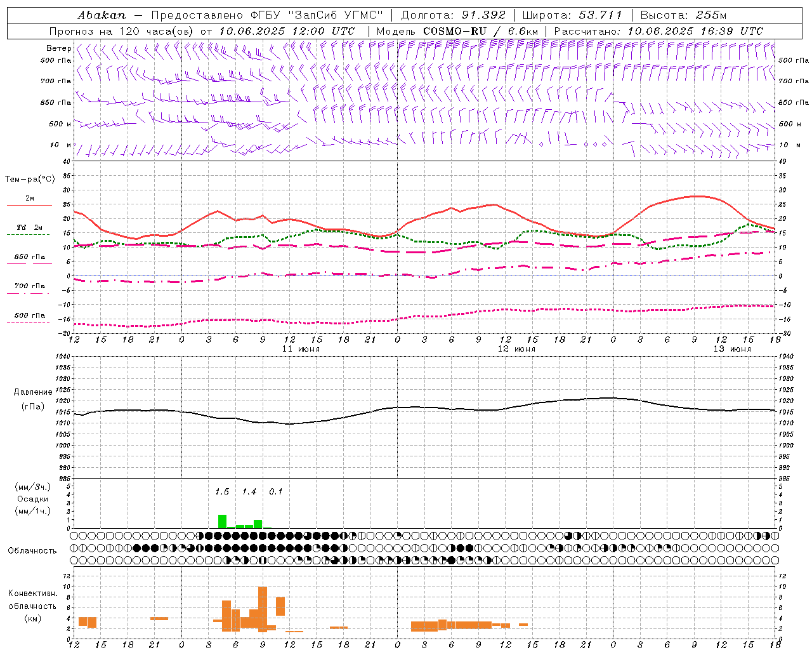The image size is (812, 650).
Task: Click the (гПа) unit label under Давление
Action: tap(33, 407)
